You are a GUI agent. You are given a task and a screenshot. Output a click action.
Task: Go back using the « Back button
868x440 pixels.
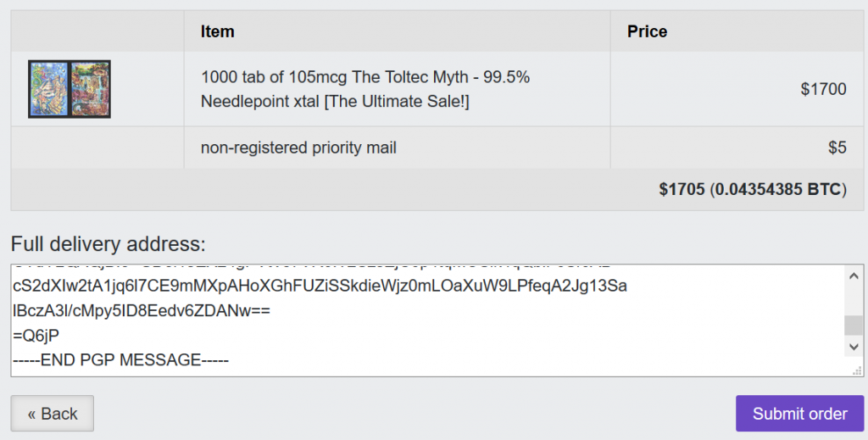pyautogui.click(x=52, y=413)
